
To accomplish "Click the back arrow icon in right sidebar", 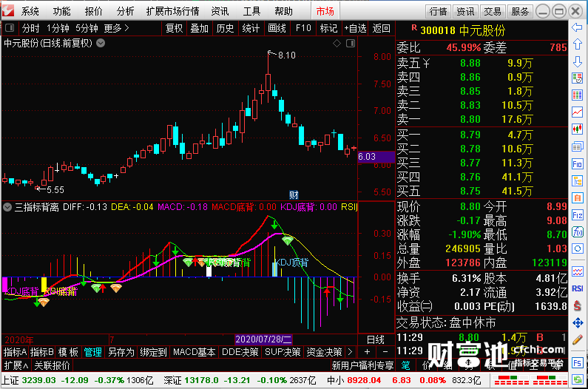I will [577, 27].
